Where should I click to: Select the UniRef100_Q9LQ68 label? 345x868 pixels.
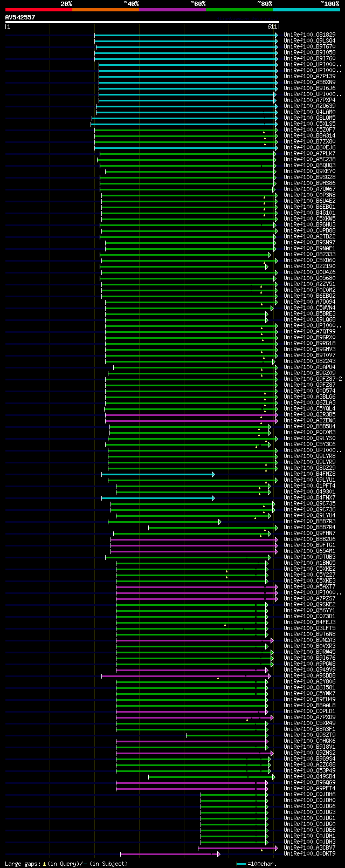[x=309, y=320]
